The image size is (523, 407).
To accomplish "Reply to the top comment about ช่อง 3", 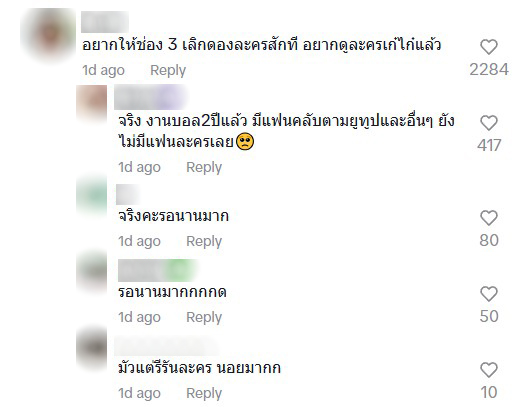I will click(168, 70).
